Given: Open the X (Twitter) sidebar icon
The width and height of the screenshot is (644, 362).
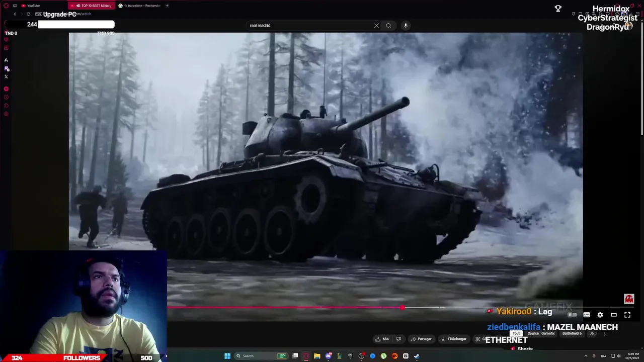Looking at the screenshot, I should (x=6, y=76).
